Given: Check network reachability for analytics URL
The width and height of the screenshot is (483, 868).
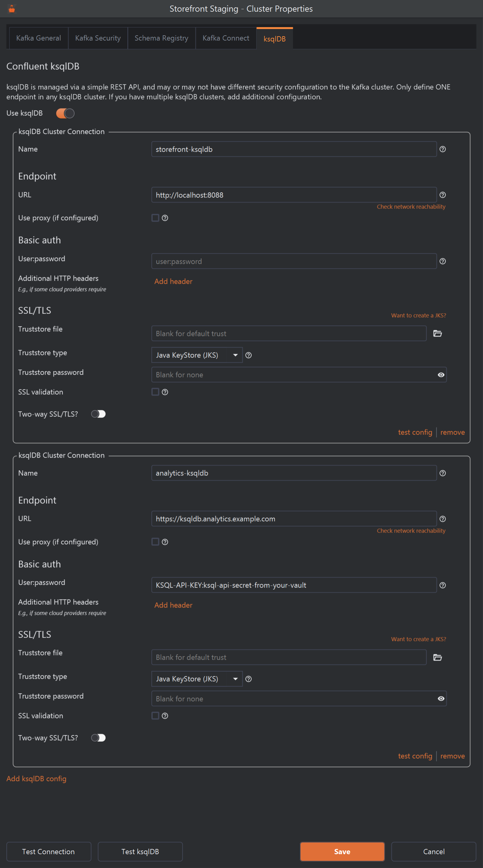Looking at the screenshot, I should point(411,531).
